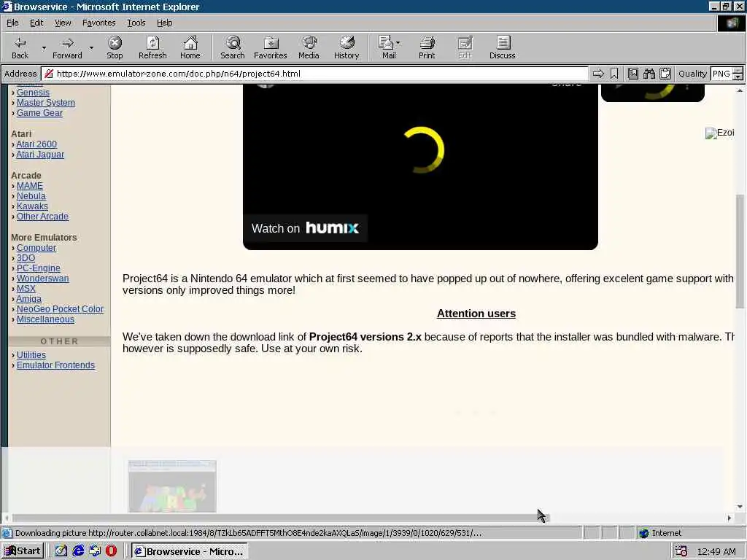Open the PC-Engine link
Image resolution: width=747 pixels, height=560 pixels.
tap(38, 268)
